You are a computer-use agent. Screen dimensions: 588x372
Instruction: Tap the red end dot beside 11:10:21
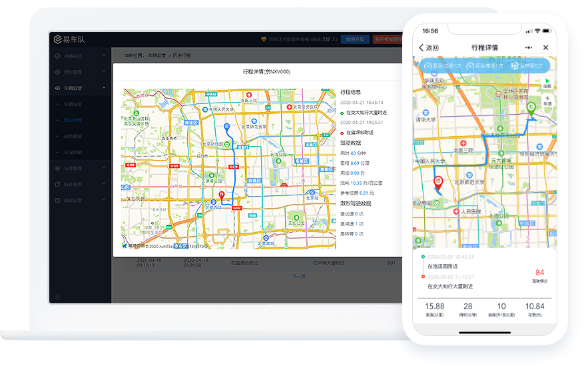423,277
